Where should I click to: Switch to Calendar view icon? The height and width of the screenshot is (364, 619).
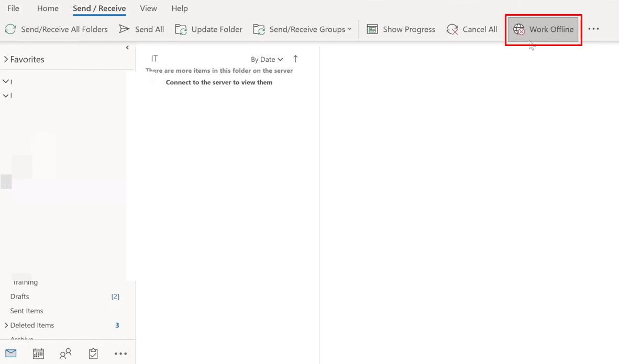pyautogui.click(x=38, y=354)
